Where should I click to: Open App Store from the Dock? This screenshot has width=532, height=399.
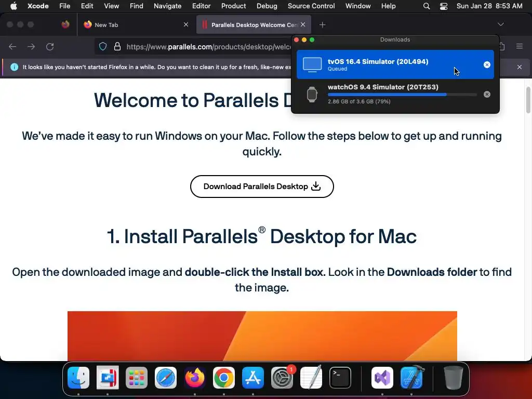tap(253, 377)
